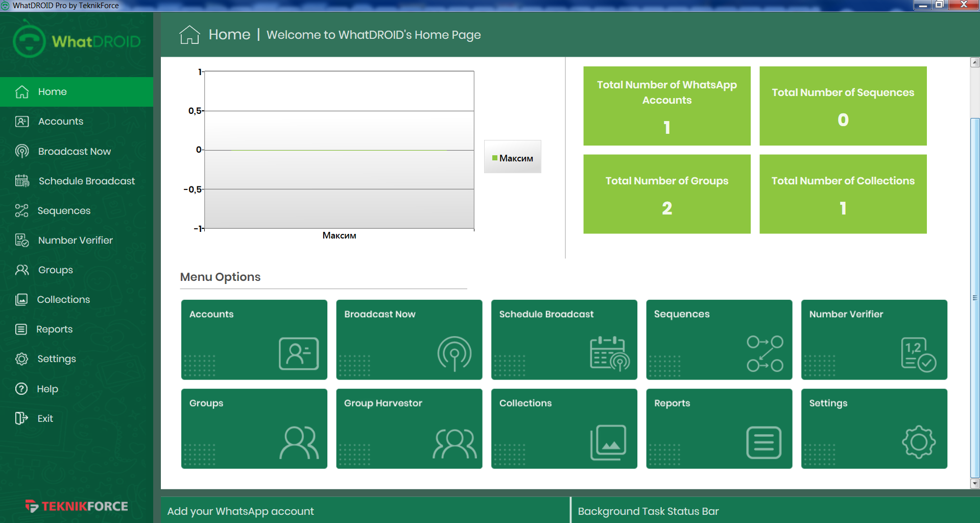The height and width of the screenshot is (523, 980).
Task: Open the Accounts tile title
Action: (x=211, y=314)
